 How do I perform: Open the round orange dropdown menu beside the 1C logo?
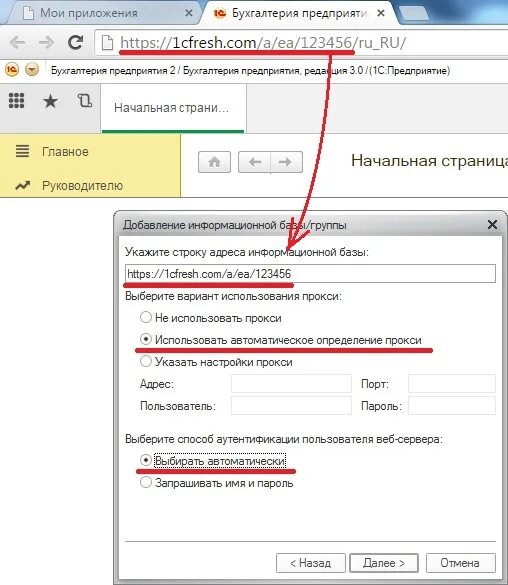(32, 69)
